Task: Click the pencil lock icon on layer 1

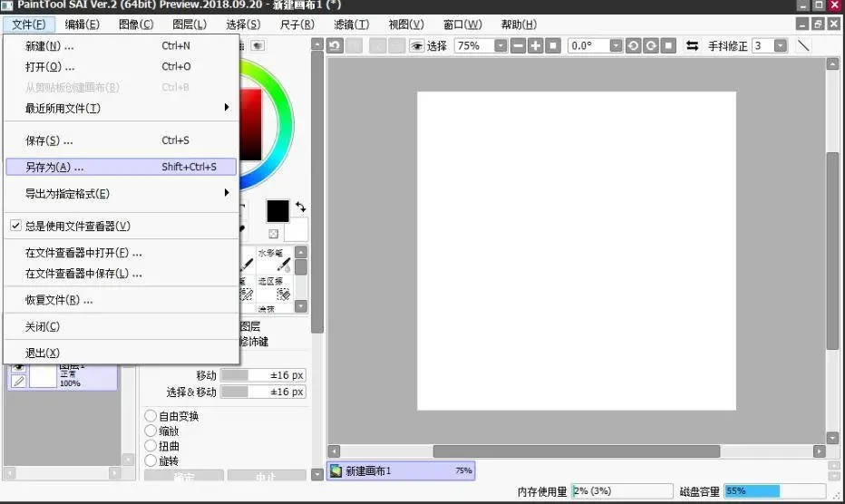Action: coord(18,381)
